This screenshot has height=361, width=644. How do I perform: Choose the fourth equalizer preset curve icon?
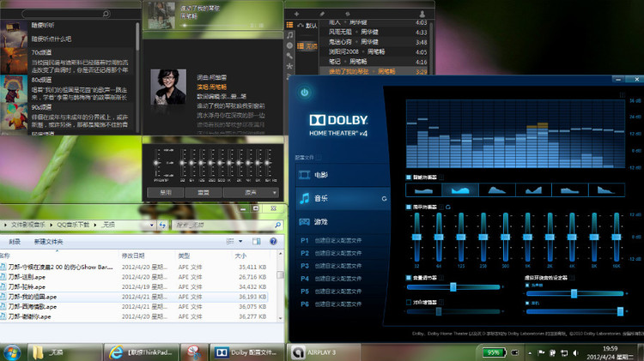coord(533,190)
